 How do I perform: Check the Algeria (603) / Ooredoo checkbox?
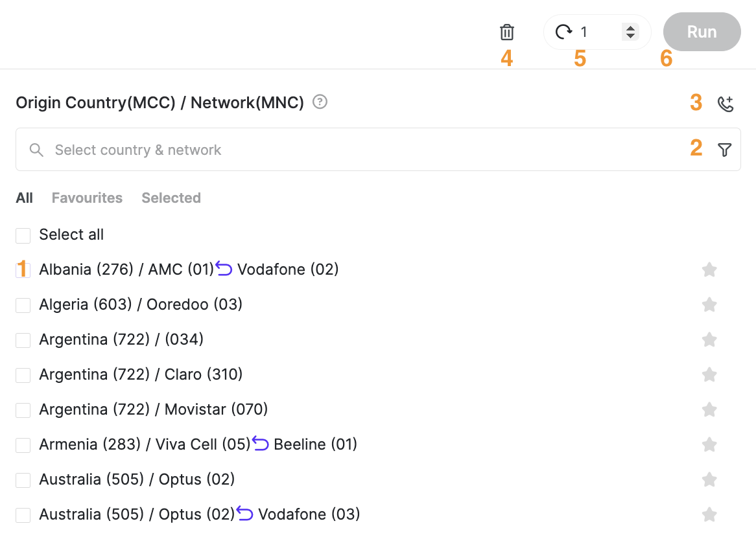pos(23,305)
